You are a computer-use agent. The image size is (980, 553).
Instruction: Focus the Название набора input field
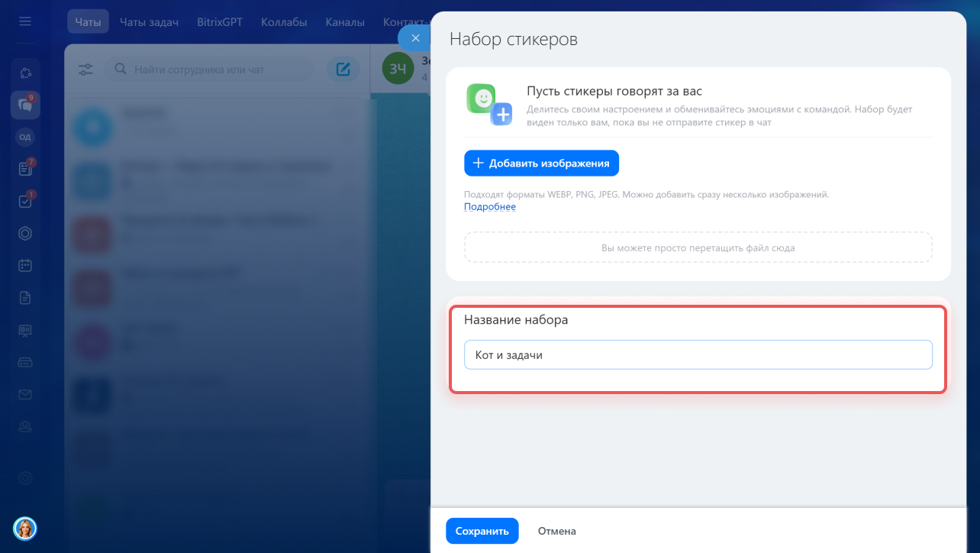[698, 355]
